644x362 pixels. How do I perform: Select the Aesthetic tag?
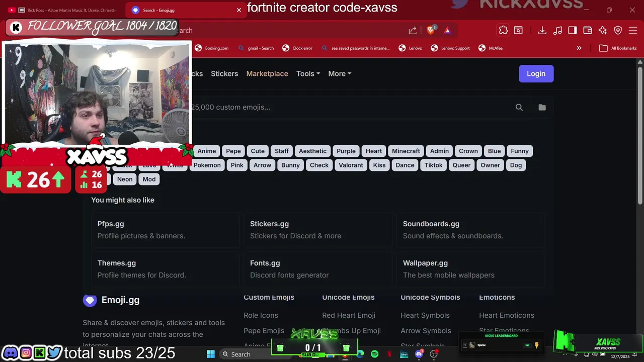click(312, 151)
